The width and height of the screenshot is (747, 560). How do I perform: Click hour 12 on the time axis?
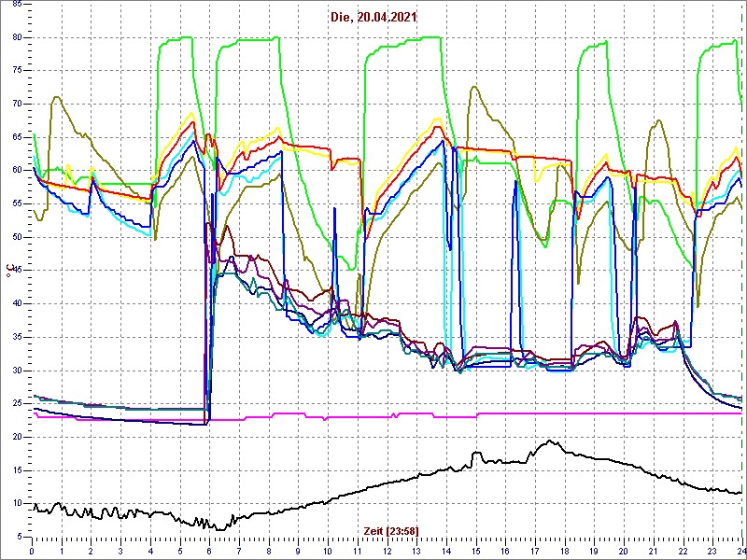[x=387, y=552]
